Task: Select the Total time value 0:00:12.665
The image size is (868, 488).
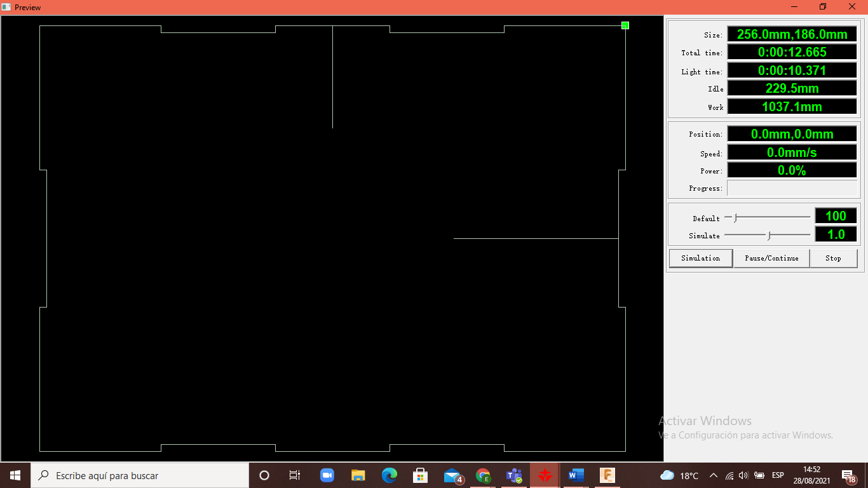Action: click(x=792, y=52)
